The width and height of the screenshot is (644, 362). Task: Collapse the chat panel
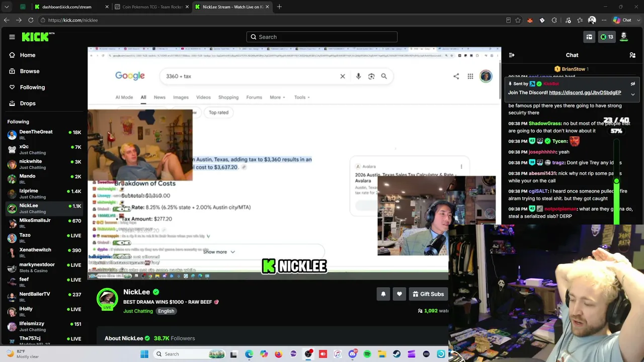(x=512, y=55)
